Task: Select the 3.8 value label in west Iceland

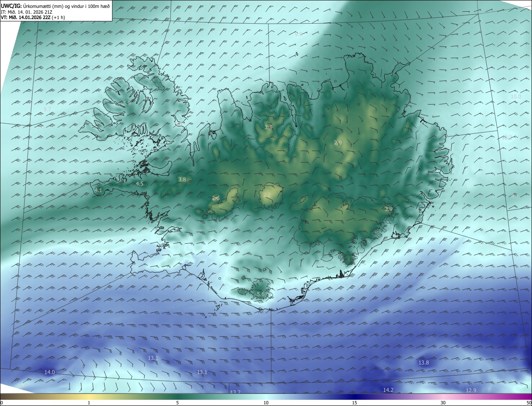Action: click(x=182, y=180)
